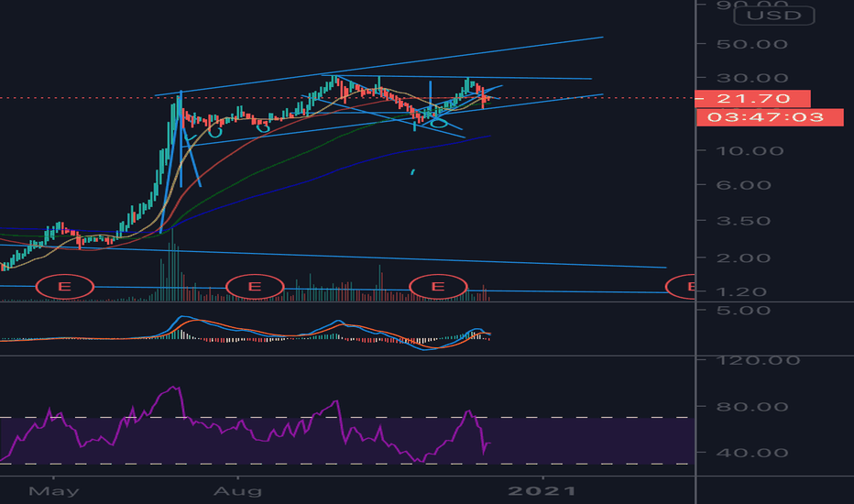Click the 40.00 RSI scale value

pyautogui.click(x=751, y=453)
